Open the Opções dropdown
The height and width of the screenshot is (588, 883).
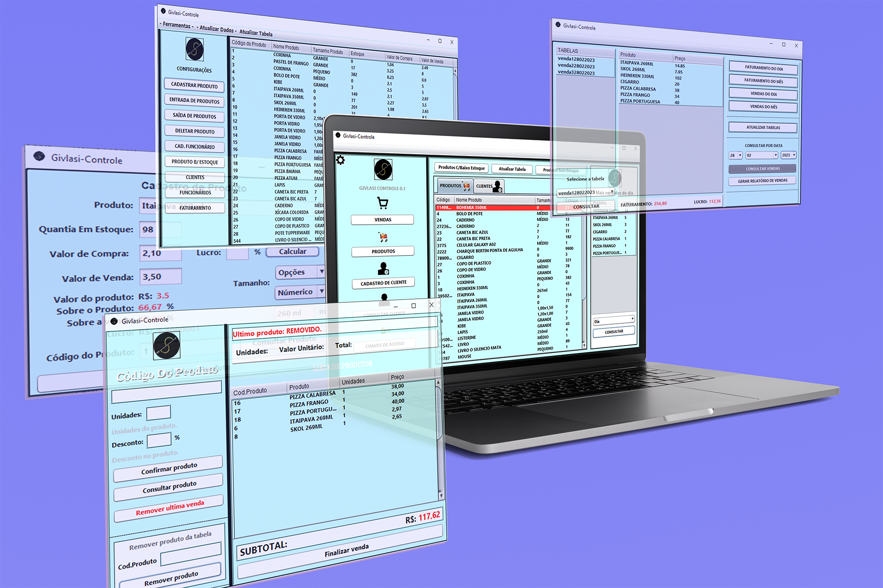tap(300, 272)
